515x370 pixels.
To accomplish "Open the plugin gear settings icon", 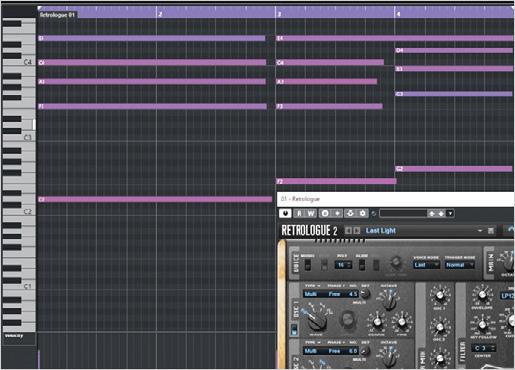I will click(x=363, y=213).
